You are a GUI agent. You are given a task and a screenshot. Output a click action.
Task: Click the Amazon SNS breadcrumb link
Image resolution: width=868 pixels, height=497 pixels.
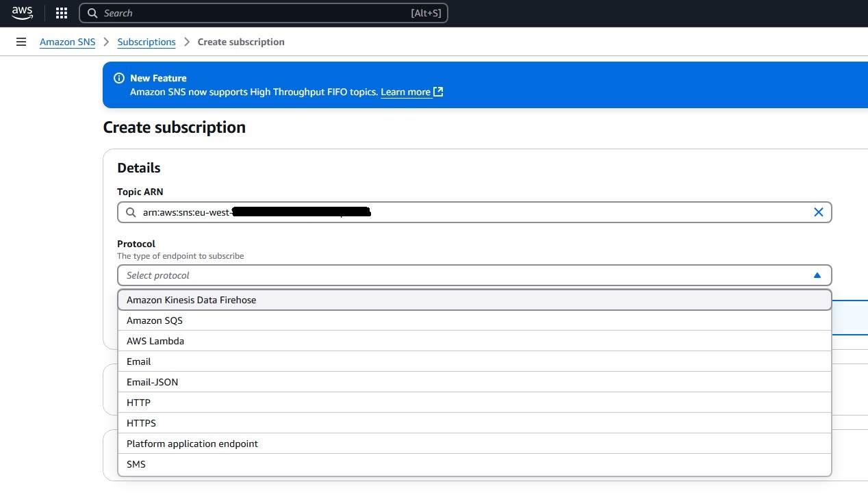67,42
